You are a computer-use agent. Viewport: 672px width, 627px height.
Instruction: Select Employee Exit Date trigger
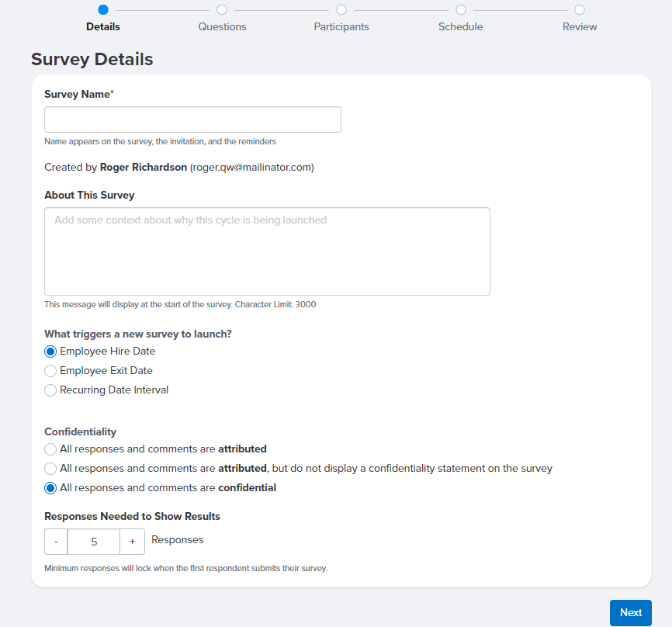click(x=50, y=370)
